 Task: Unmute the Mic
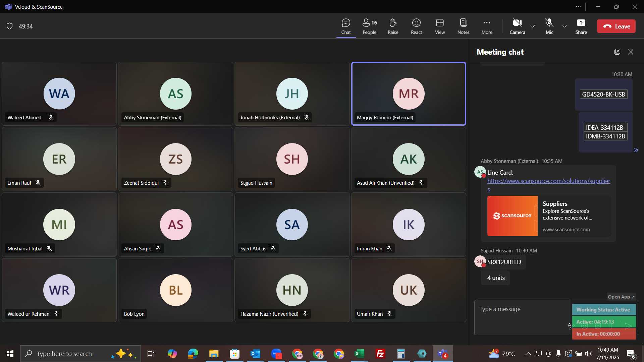[x=549, y=26]
